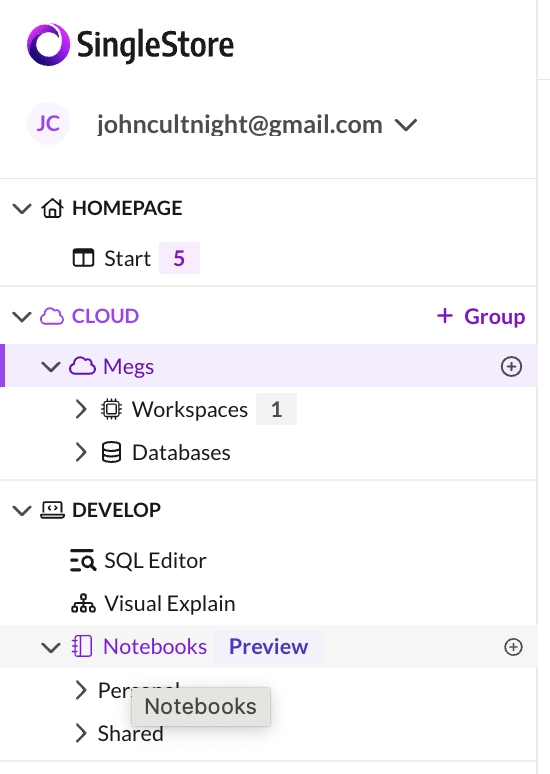
Task: Collapse the Megs workspace group
Action: pos(50,367)
